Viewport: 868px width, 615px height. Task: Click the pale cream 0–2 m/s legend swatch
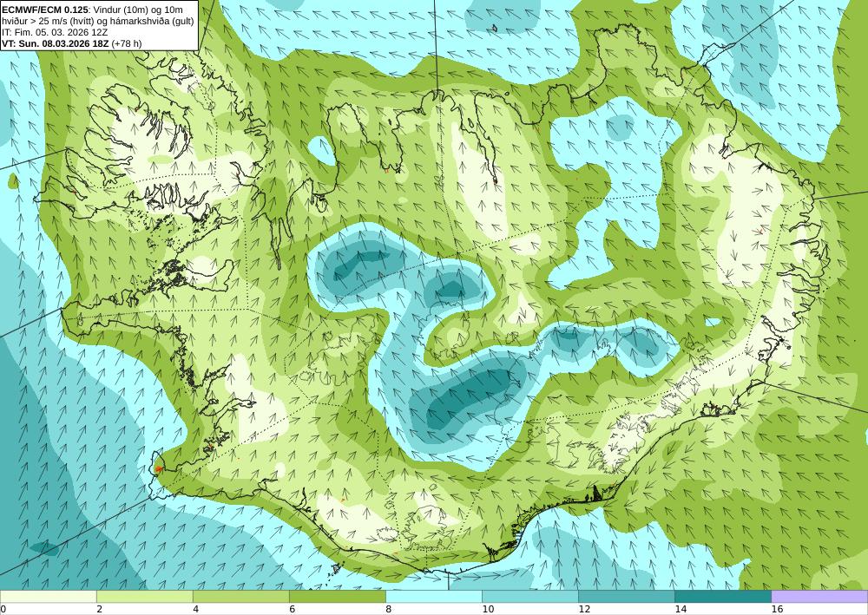tap(48, 597)
